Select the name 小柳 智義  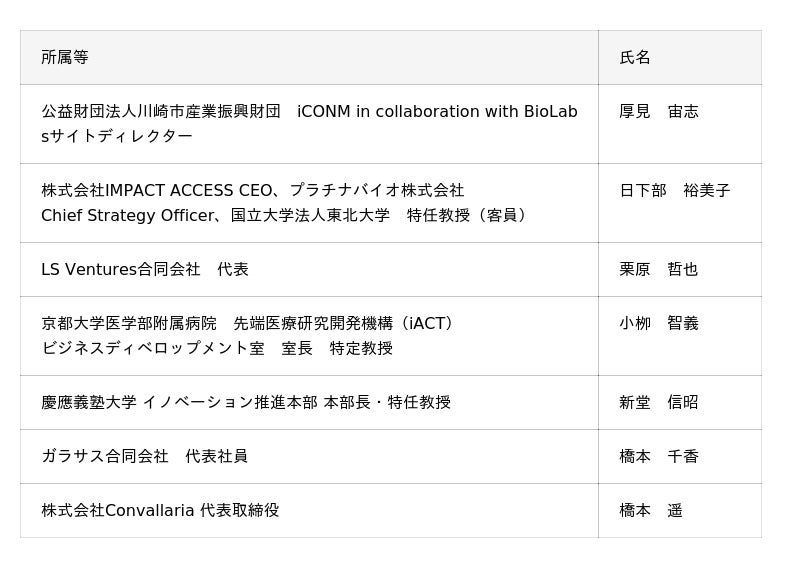(x=659, y=324)
